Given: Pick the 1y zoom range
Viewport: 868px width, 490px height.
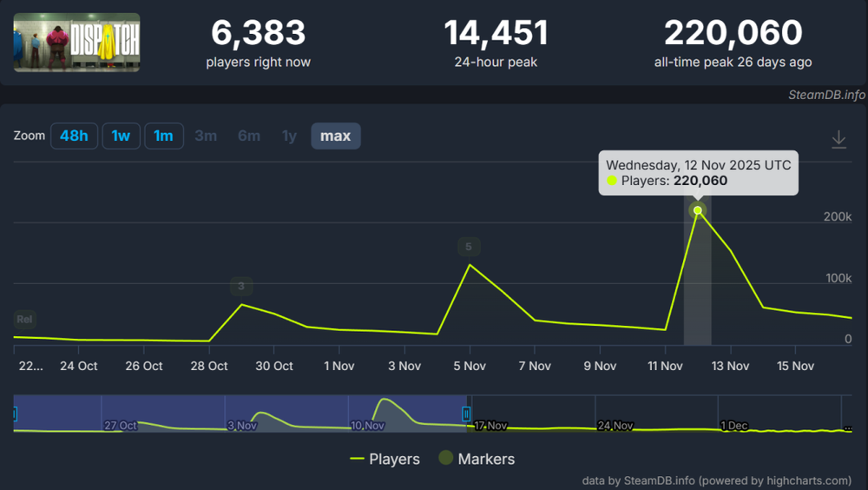Looking at the screenshot, I should tap(289, 136).
